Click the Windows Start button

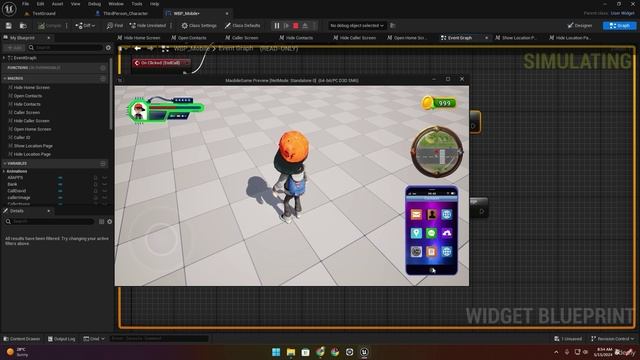276,352
